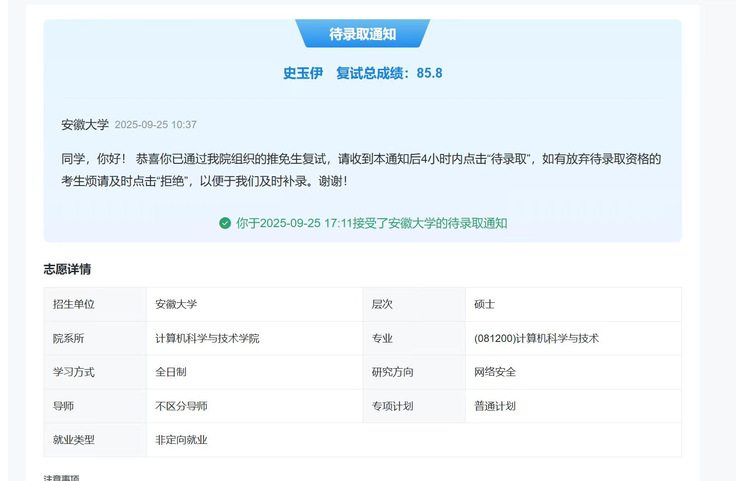Click the acceptance confirmation status message
The image size is (736, 481).
[371, 223]
